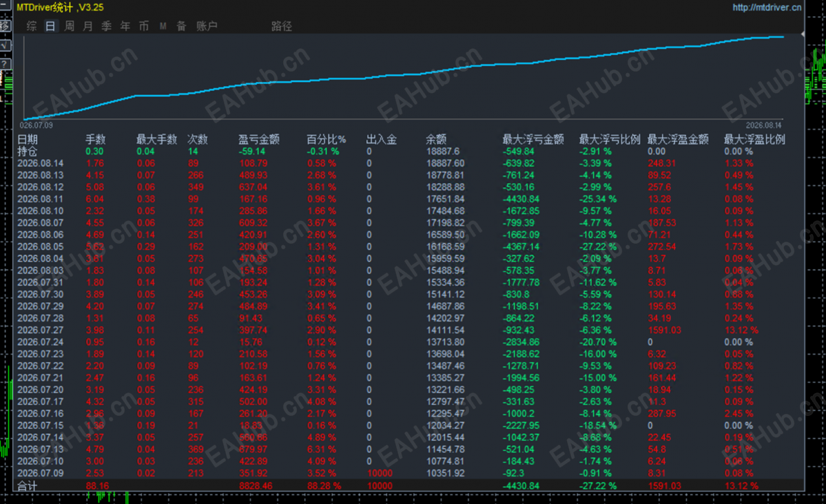Click the 最大浮盈比例 column header
The image size is (826, 504).
tap(754, 140)
